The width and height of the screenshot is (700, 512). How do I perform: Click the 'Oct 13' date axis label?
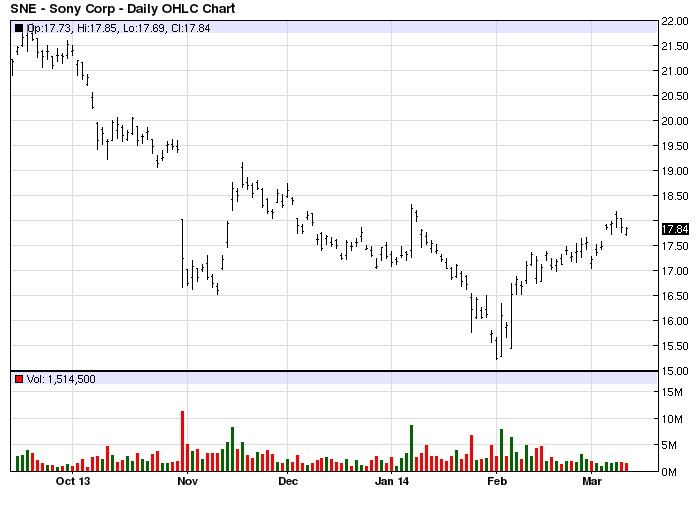pyautogui.click(x=73, y=481)
